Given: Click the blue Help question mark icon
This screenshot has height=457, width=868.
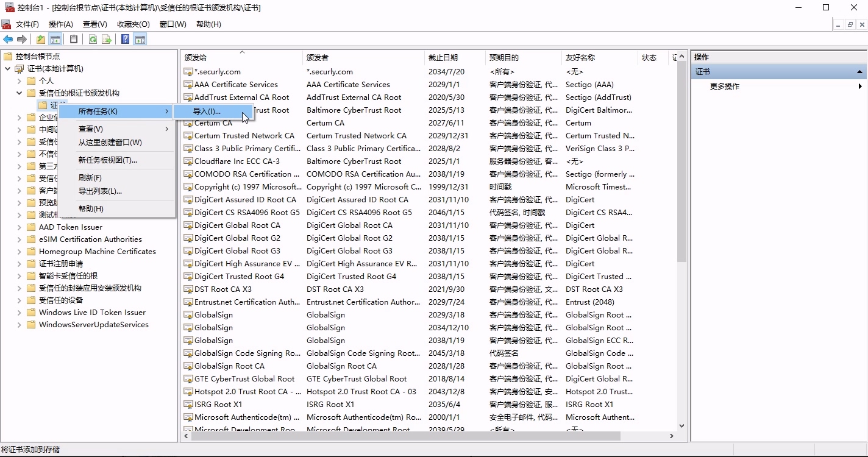Looking at the screenshot, I should tap(125, 40).
